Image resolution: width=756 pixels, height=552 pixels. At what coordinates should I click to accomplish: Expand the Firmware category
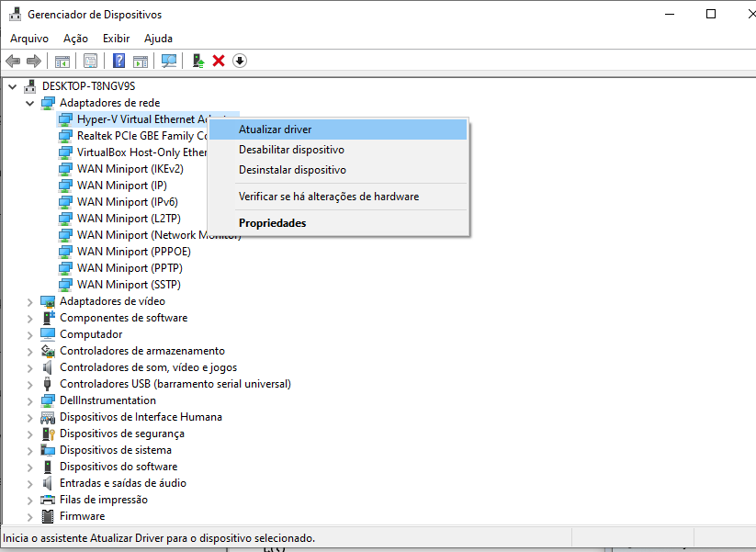[x=29, y=516]
